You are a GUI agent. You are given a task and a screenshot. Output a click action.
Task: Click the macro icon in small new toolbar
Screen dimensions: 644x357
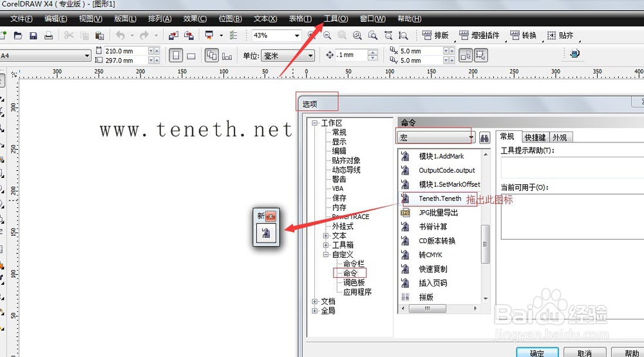click(266, 233)
